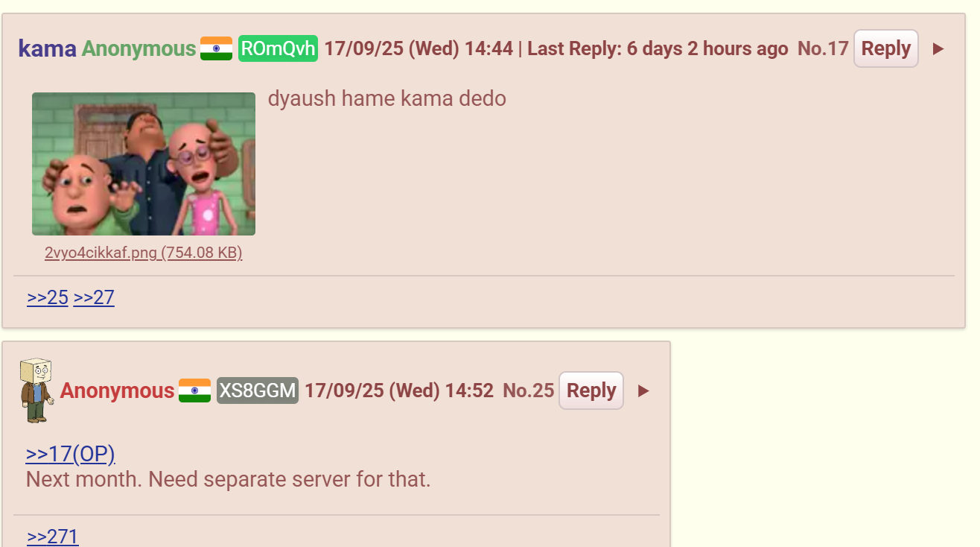980x547 pixels.
Task: Click the kama thread subject
Action: tap(47, 49)
